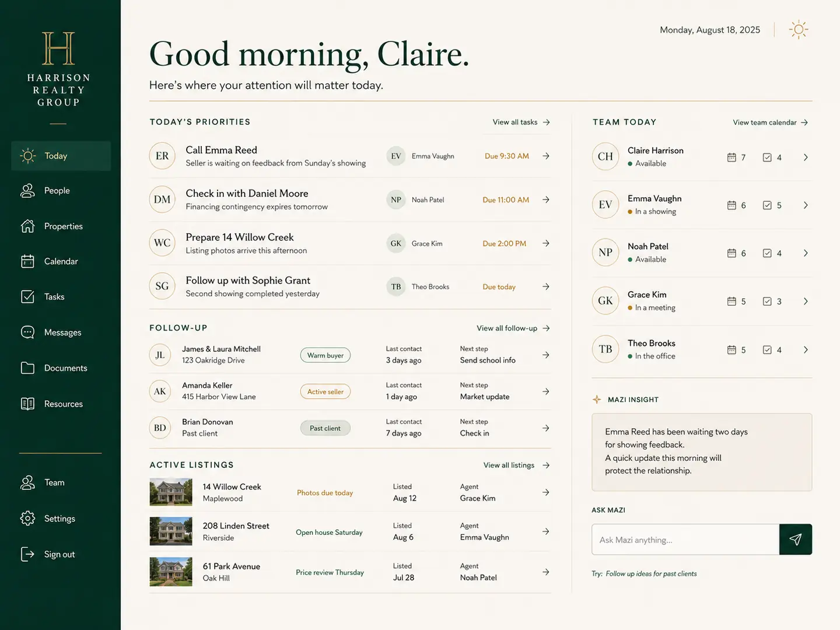Try the Follow up ideas for past clients suggestion
This screenshot has height=630, width=840.
click(651, 574)
